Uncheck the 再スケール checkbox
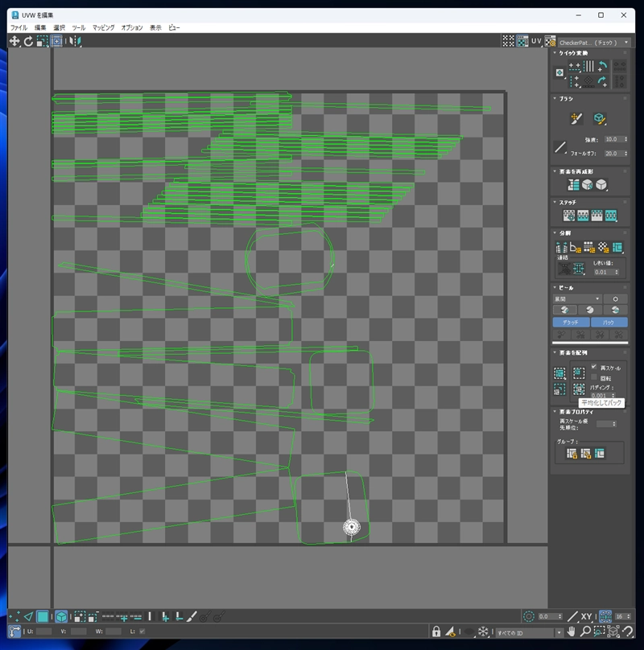This screenshot has height=650, width=644. click(x=594, y=367)
